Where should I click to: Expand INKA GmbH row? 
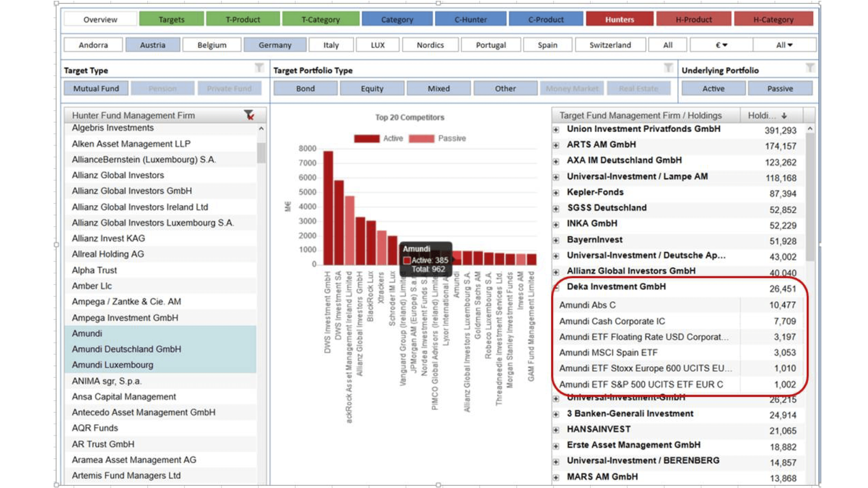[556, 225]
